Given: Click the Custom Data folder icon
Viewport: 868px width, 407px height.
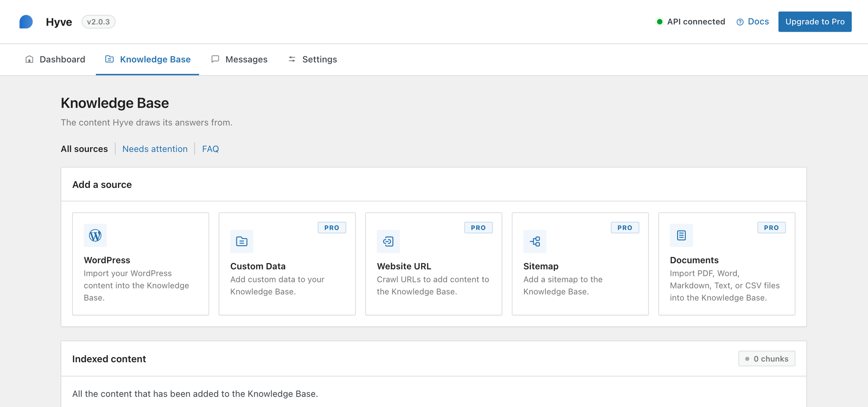Looking at the screenshot, I should coord(242,241).
